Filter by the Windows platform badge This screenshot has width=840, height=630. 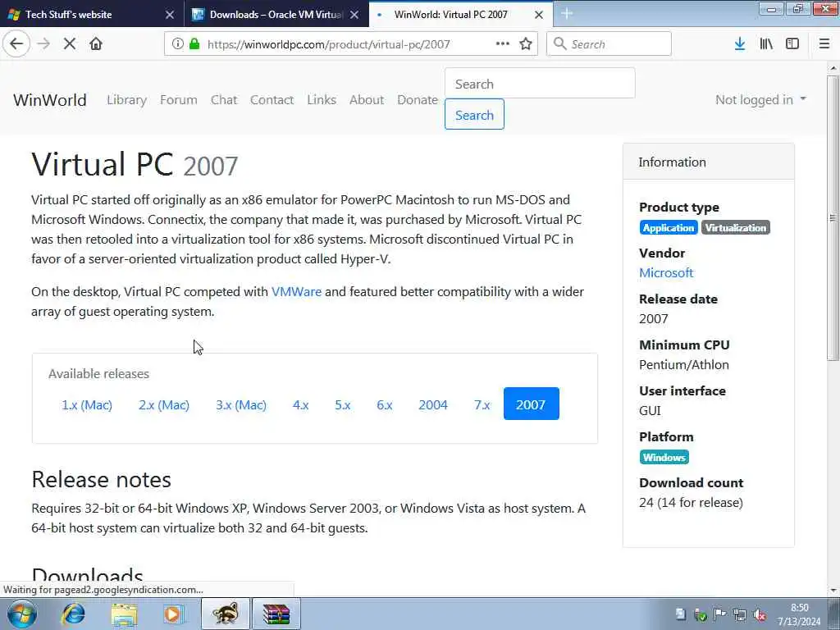pos(664,457)
